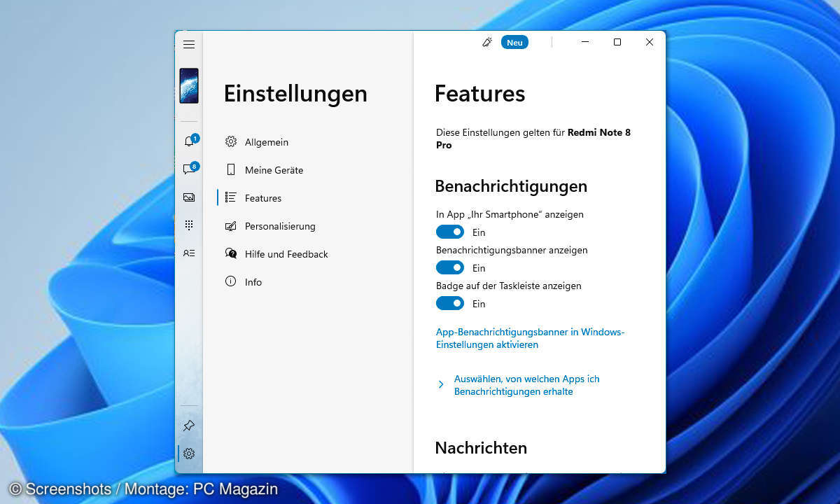This screenshot has height=504, width=840.
Task: Click the Neu badge button
Action: (514, 42)
